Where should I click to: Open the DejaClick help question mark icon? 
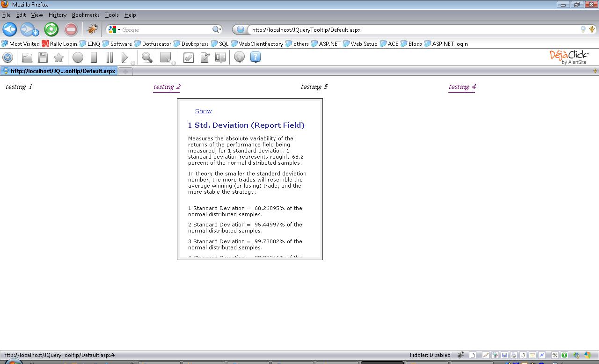click(x=255, y=58)
